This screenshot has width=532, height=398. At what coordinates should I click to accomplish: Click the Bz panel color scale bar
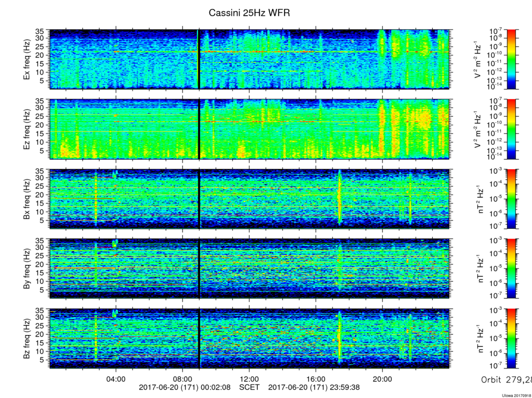[511, 338]
